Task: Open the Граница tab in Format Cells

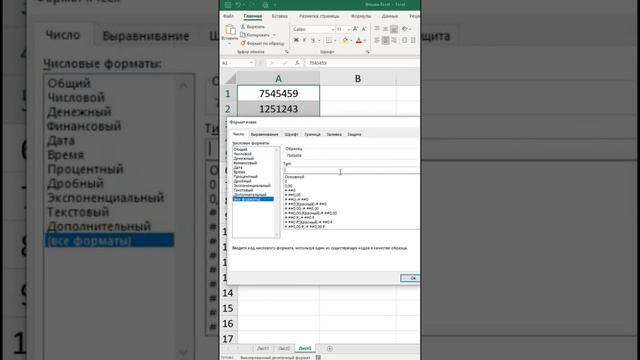Action: pyautogui.click(x=312, y=134)
